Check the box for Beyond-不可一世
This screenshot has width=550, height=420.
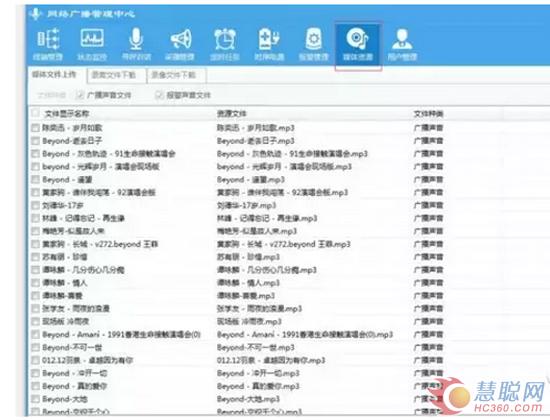35,347
